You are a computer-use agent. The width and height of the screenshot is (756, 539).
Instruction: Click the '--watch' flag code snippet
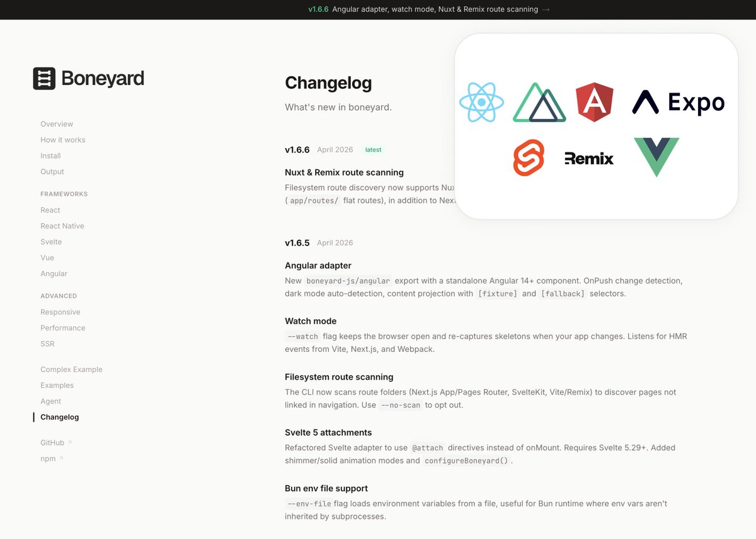[x=302, y=336]
